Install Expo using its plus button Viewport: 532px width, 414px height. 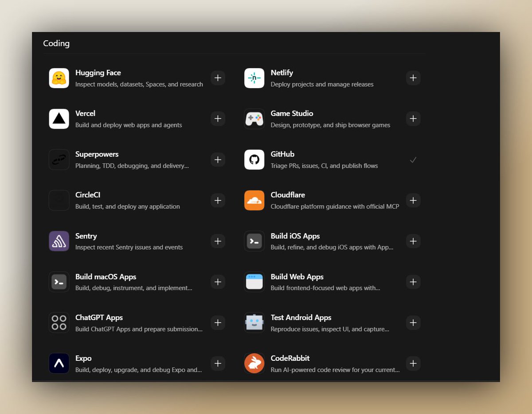(x=218, y=363)
